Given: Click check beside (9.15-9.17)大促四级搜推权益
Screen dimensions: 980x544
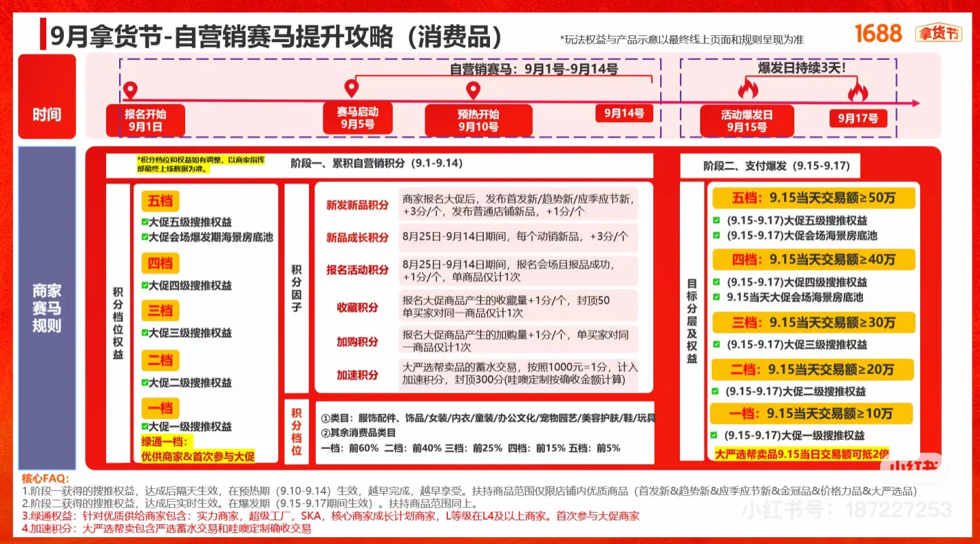Looking at the screenshot, I should (716, 282).
